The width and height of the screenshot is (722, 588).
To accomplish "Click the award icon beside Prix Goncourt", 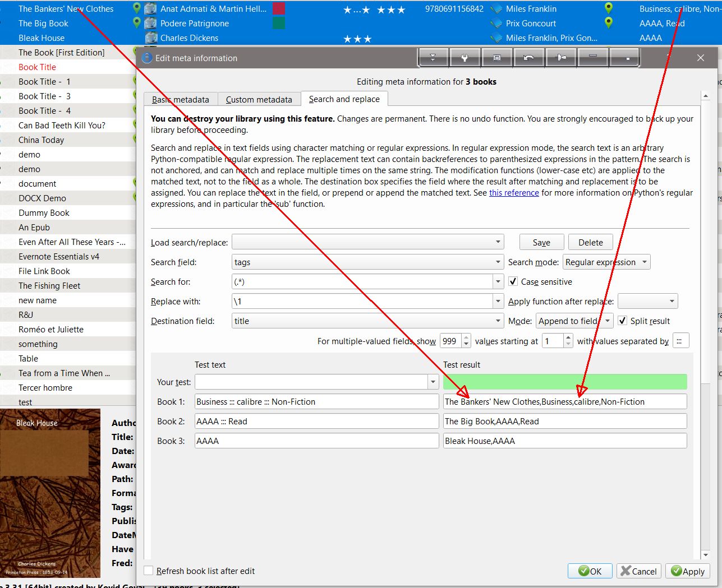I will [x=496, y=23].
